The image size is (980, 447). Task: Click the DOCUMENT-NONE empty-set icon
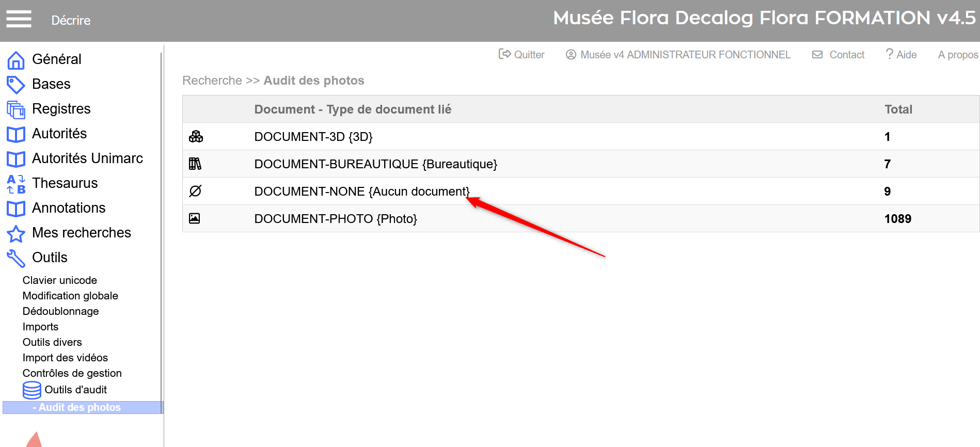(x=195, y=191)
